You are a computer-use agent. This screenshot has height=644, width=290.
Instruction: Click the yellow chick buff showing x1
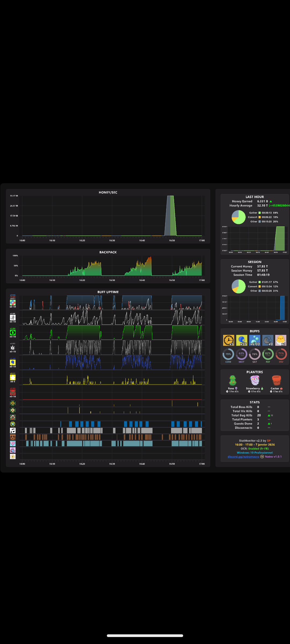281,340
